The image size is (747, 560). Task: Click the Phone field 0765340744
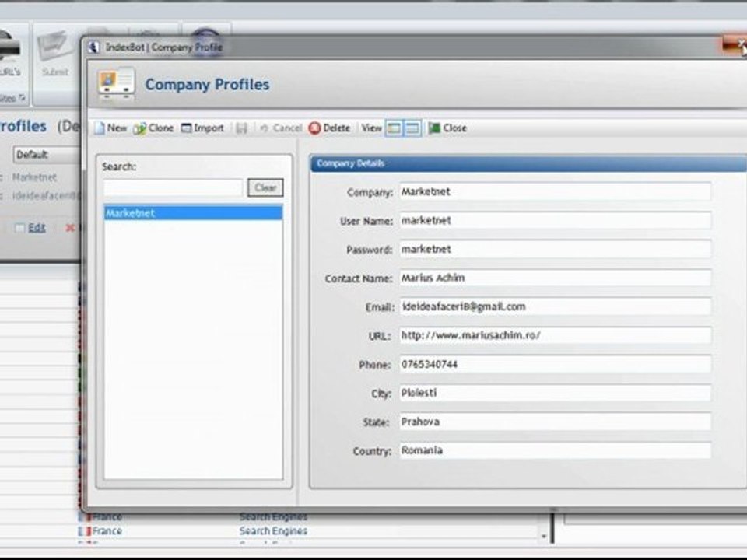[x=555, y=364]
